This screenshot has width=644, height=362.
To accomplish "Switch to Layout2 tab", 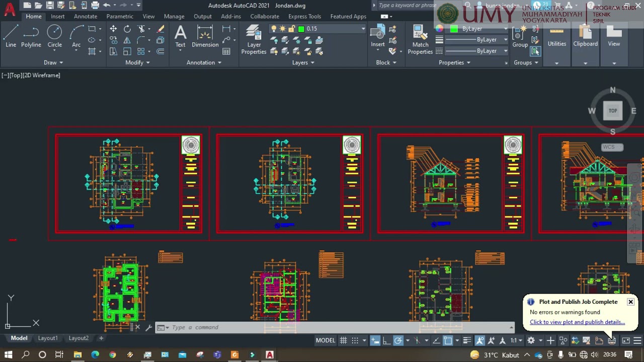I will point(78,338).
